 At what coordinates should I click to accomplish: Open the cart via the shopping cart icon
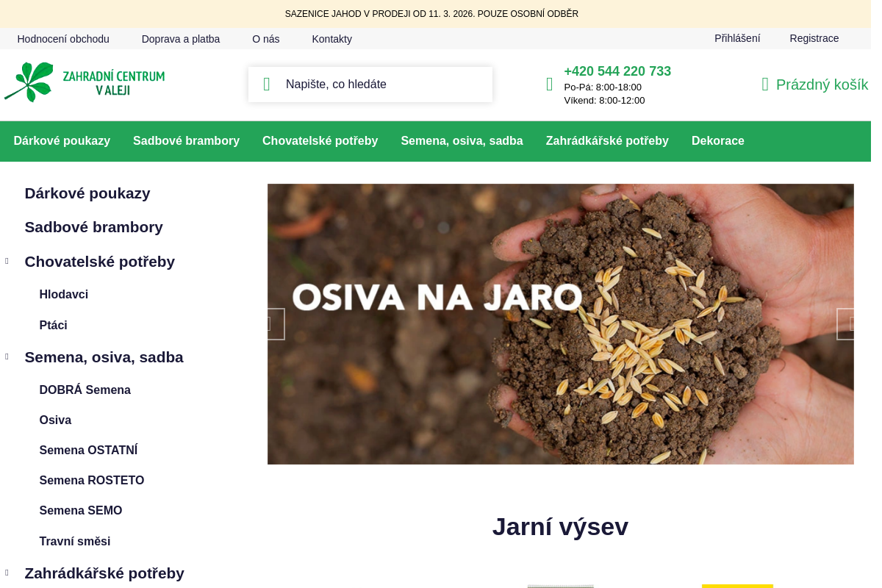click(x=764, y=84)
